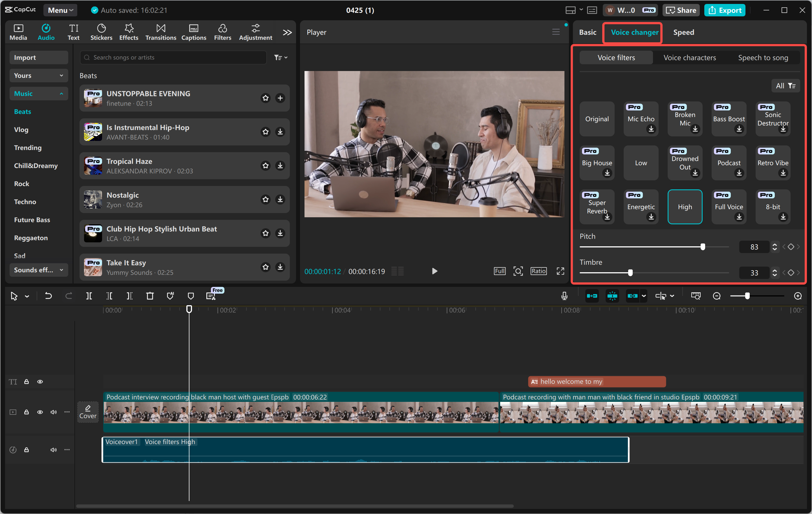Open the Stickers panel
812x514 pixels.
(x=101, y=32)
